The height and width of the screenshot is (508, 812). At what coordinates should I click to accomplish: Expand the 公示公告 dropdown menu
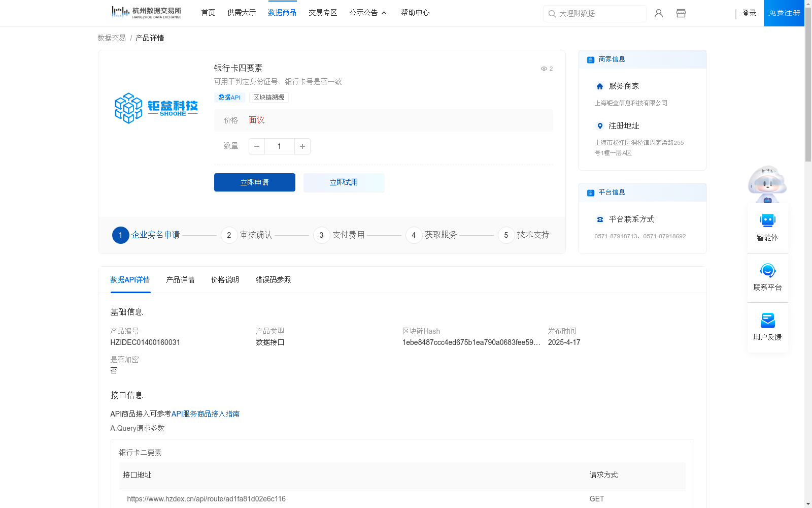tap(368, 13)
